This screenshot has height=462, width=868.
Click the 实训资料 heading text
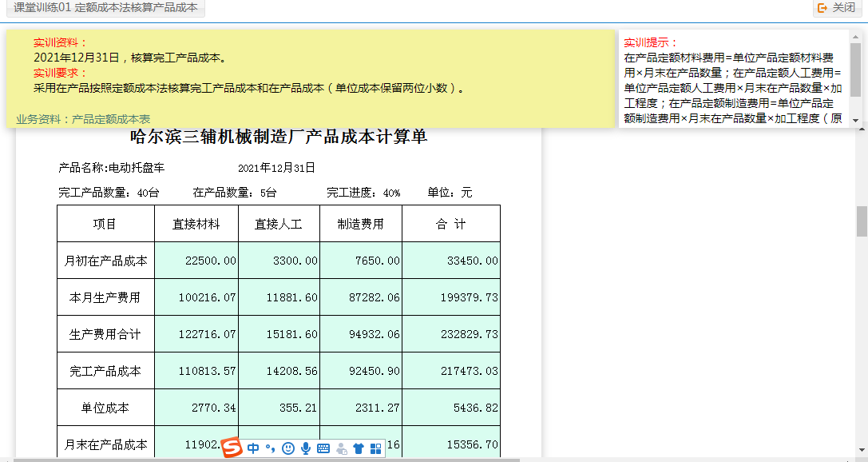coord(60,42)
